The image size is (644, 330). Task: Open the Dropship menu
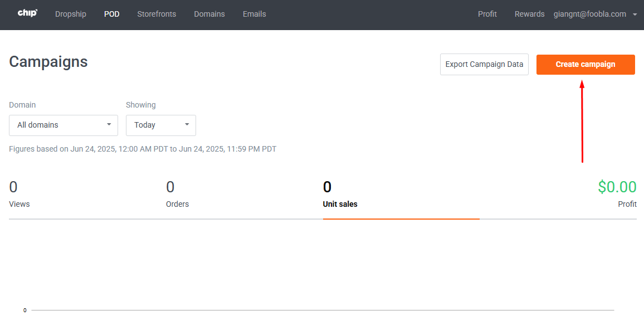pos(71,14)
